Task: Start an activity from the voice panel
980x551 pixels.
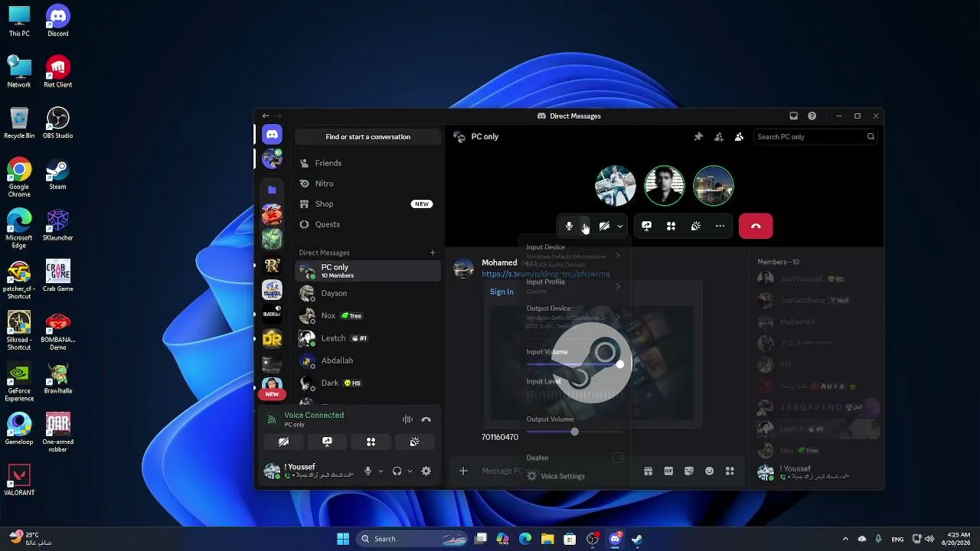Action: tap(371, 442)
